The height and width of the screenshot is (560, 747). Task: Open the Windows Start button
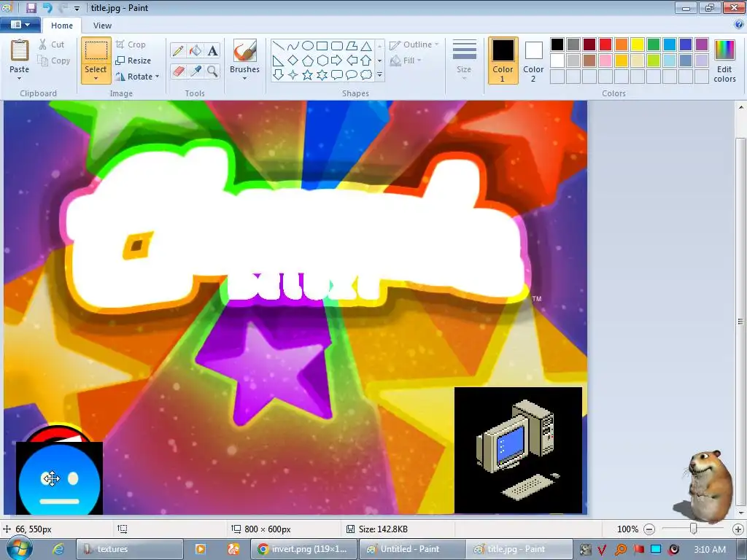(20, 548)
